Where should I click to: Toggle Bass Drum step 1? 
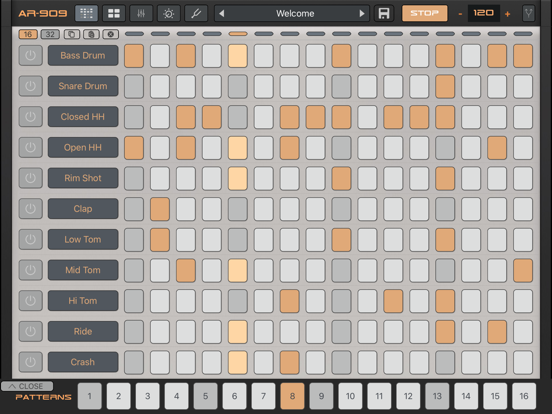pos(134,56)
